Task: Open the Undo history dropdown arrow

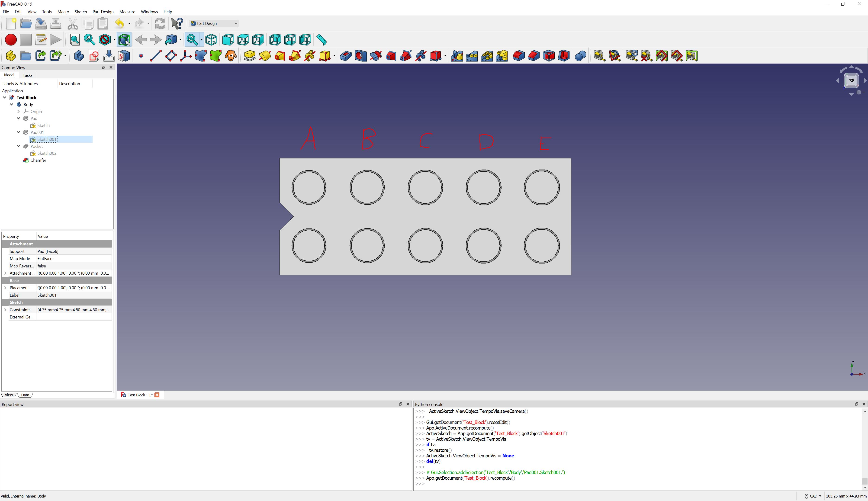Action: point(129,23)
